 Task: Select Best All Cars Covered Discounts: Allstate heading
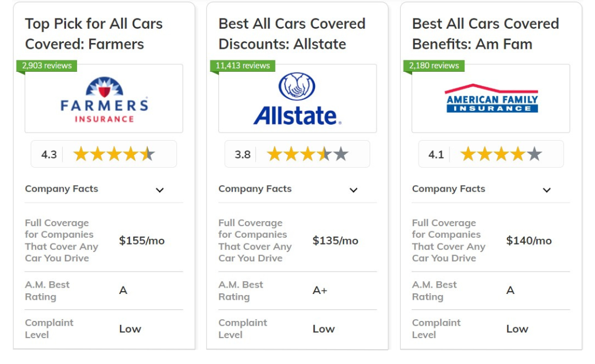point(292,34)
